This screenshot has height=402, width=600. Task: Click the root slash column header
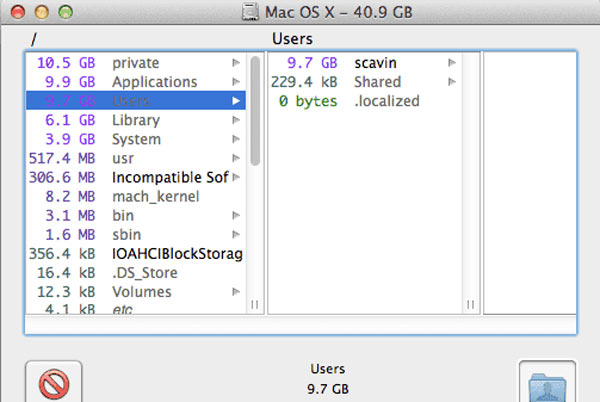pos(34,39)
